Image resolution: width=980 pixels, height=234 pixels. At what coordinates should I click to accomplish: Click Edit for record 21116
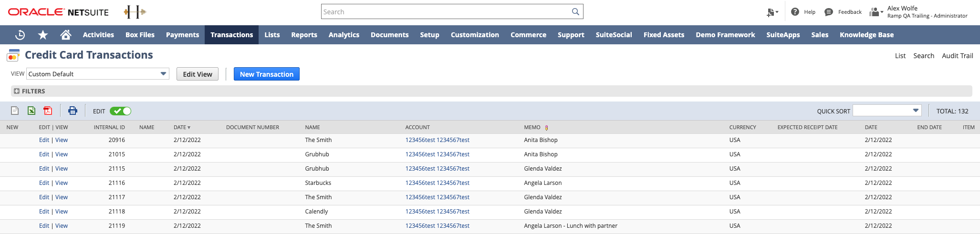(x=44, y=183)
